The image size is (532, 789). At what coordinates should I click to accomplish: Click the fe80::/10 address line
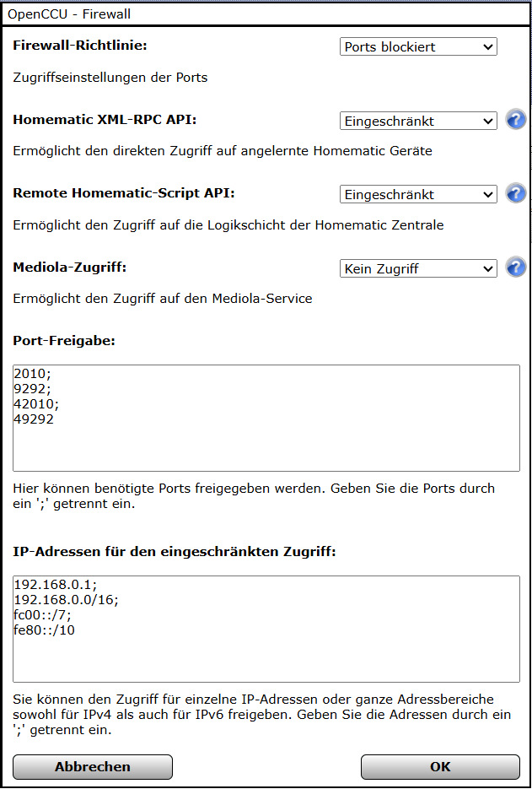click(x=45, y=630)
